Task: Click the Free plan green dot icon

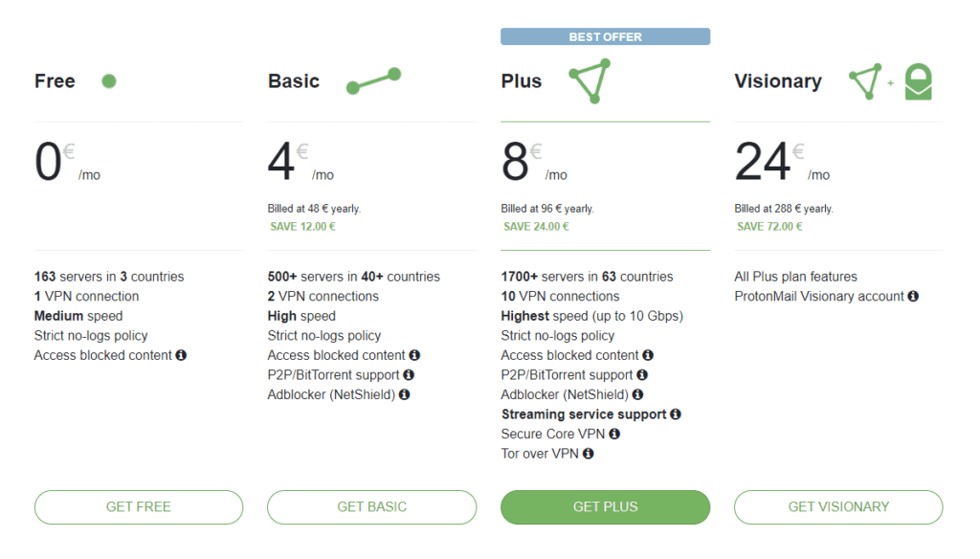Action: click(109, 81)
